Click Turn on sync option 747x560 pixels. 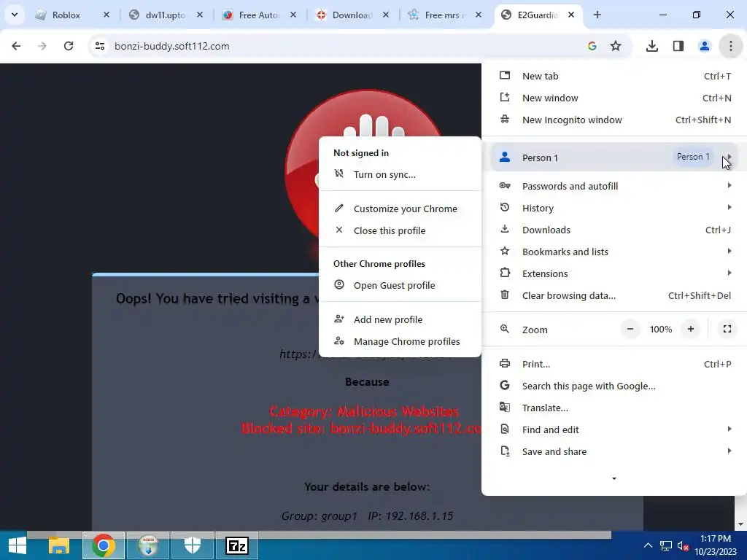tap(400, 175)
